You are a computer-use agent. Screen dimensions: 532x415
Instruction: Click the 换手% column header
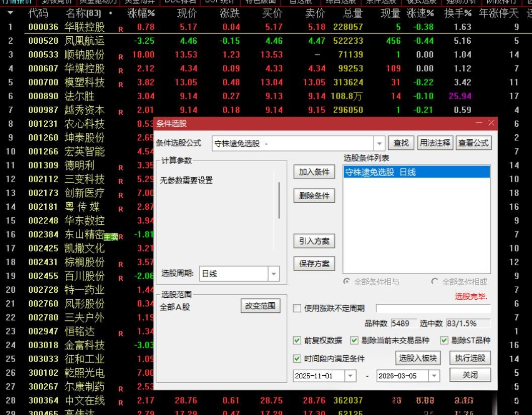[x=458, y=13]
